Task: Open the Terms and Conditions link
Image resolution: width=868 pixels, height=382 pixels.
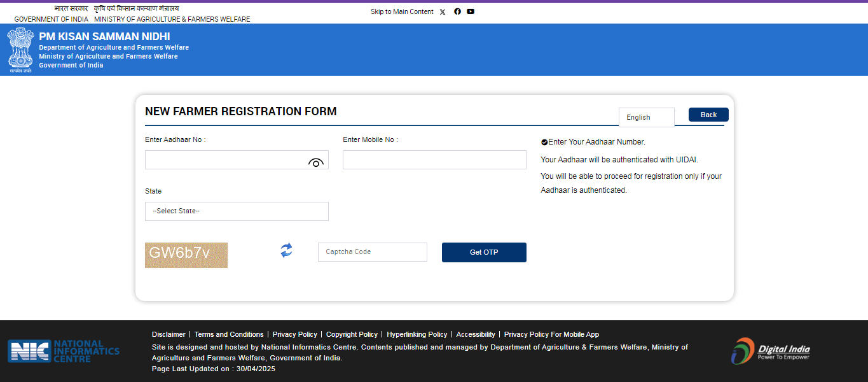Action: click(229, 334)
